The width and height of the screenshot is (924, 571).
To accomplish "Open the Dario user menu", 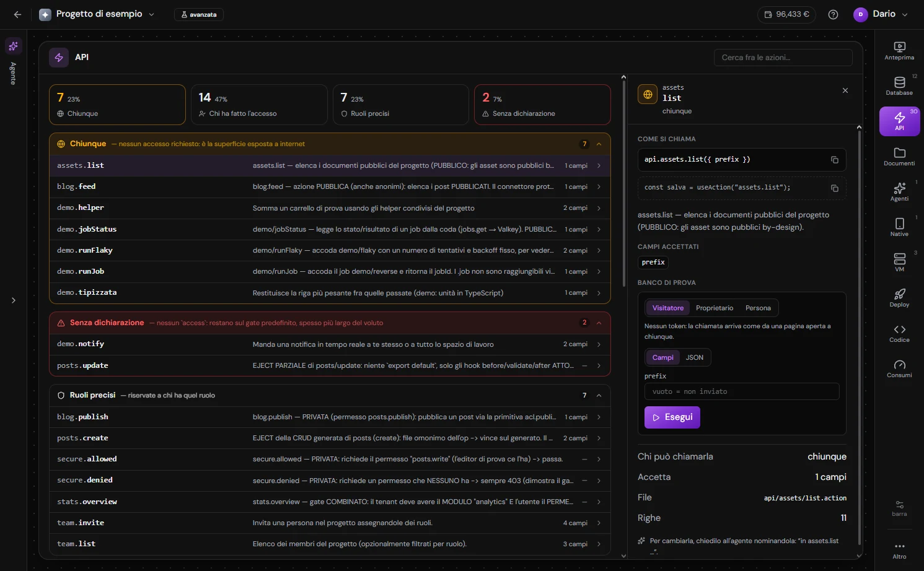I will pyautogui.click(x=880, y=14).
